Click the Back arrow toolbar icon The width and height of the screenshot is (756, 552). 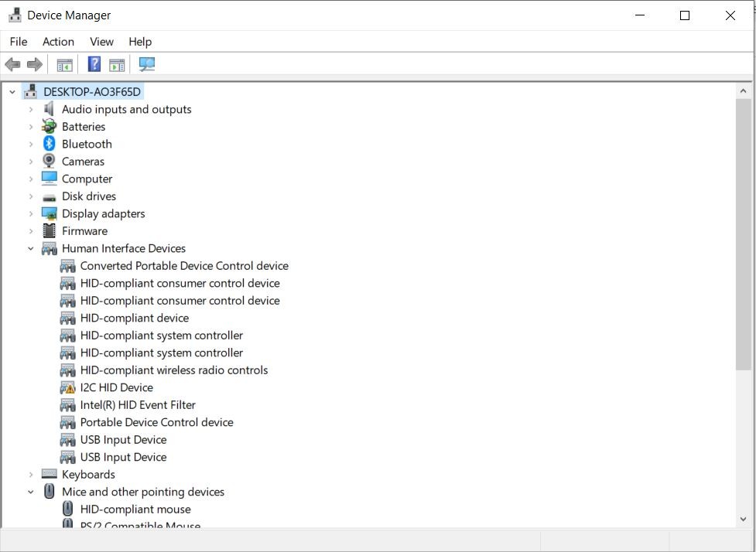pyautogui.click(x=12, y=64)
